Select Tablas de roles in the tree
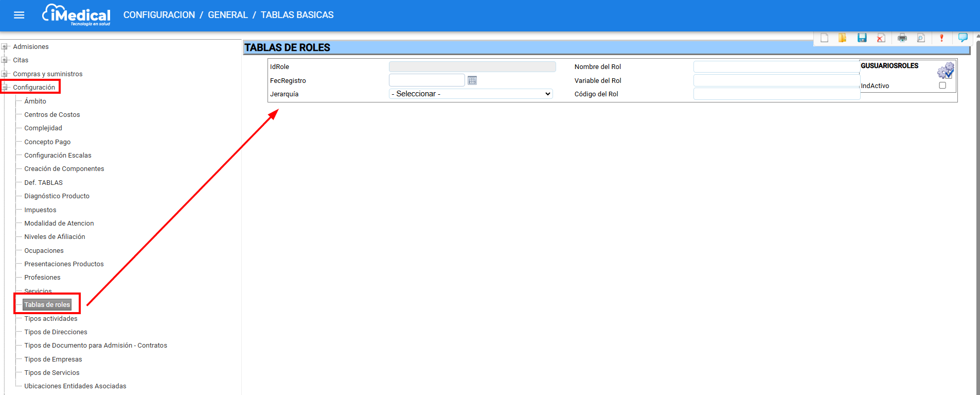980x395 pixels. point(47,305)
